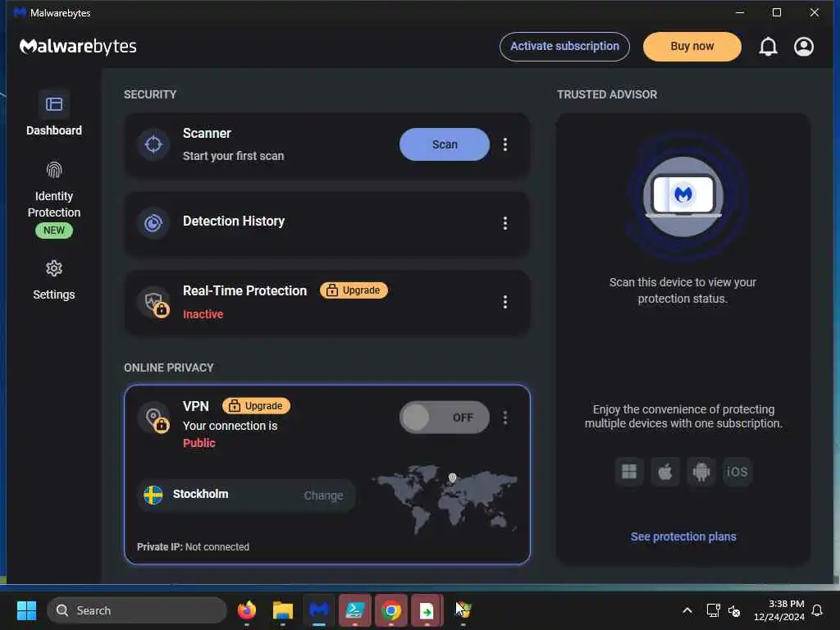The width and height of the screenshot is (840, 630).
Task: Click the taskbar Search box
Action: click(137, 610)
